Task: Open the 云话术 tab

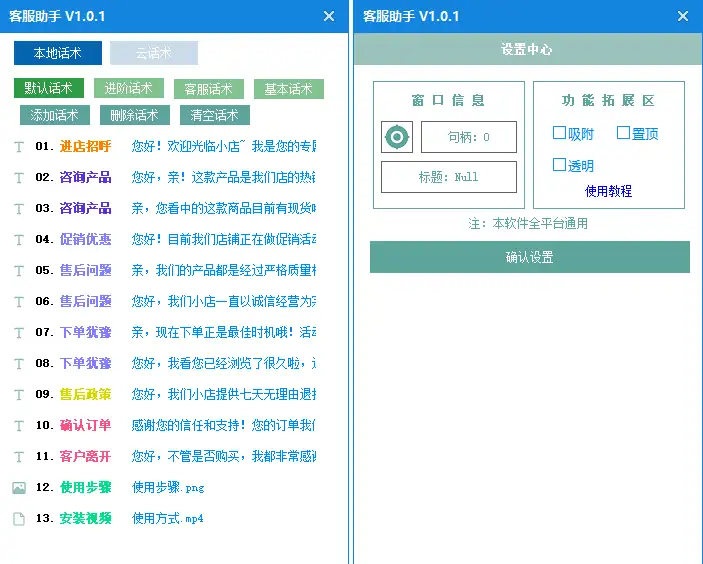Action: pos(154,53)
